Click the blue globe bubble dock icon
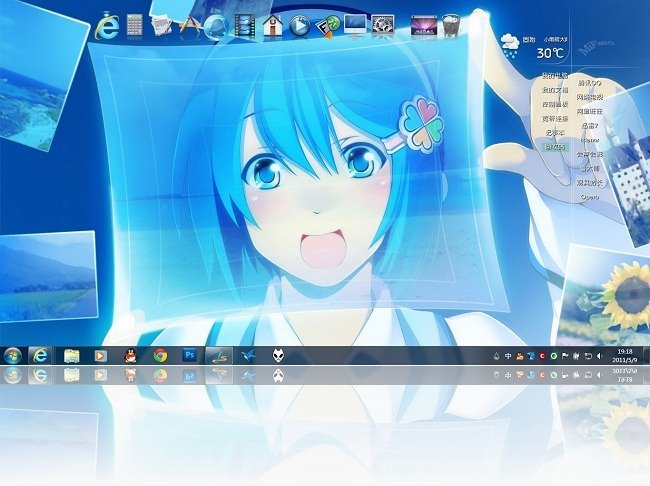This screenshot has width=650, height=486. [217, 27]
